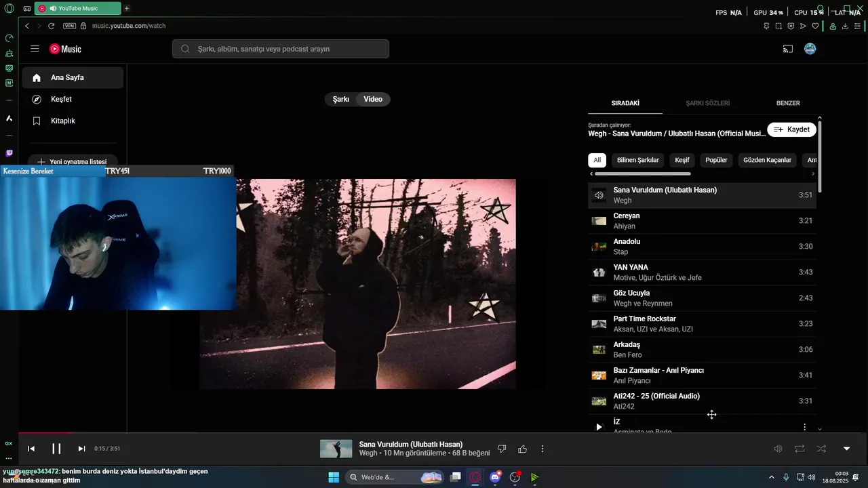The width and height of the screenshot is (868, 488).
Task: Open the browser snapshot tool icon
Action: pos(778,26)
